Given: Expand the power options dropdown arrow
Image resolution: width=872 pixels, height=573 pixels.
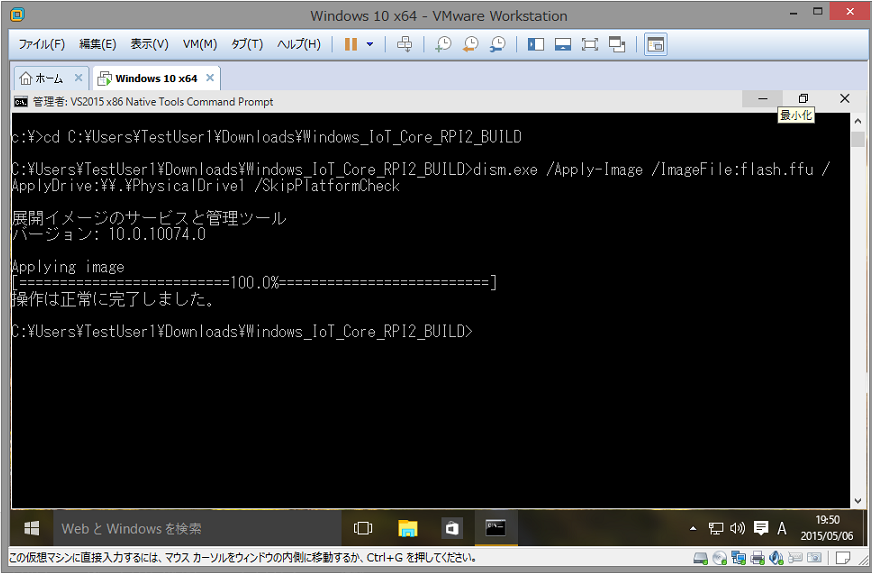Looking at the screenshot, I should point(370,44).
